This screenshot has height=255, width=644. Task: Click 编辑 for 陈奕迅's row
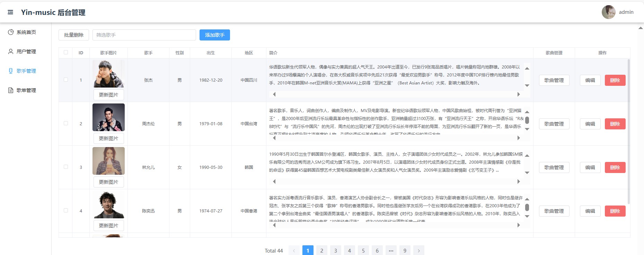click(590, 211)
